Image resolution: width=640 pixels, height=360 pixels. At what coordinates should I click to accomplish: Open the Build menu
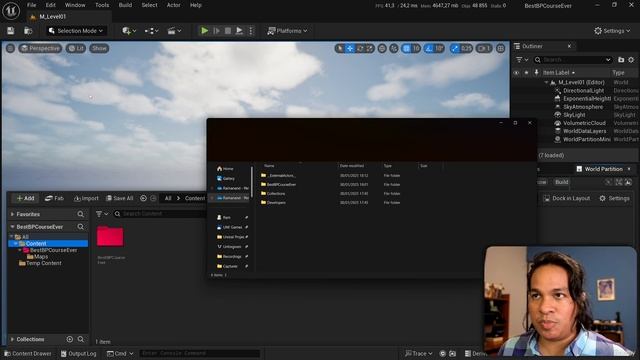(x=125, y=5)
